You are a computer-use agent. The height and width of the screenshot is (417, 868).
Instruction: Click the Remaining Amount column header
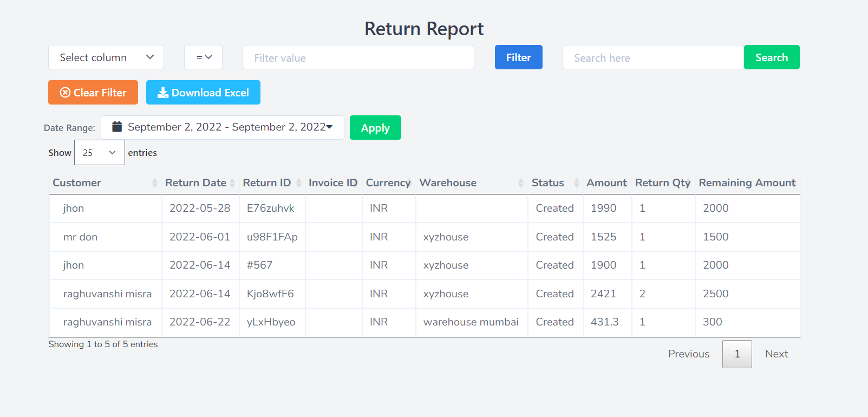pyautogui.click(x=747, y=183)
